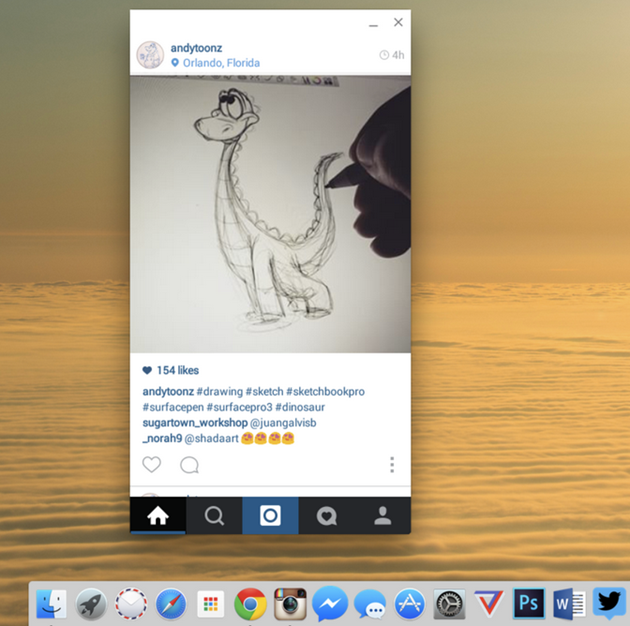Launch Google Chrome from the dock
The height and width of the screenshot is (626, 630).
pos(250,604)
